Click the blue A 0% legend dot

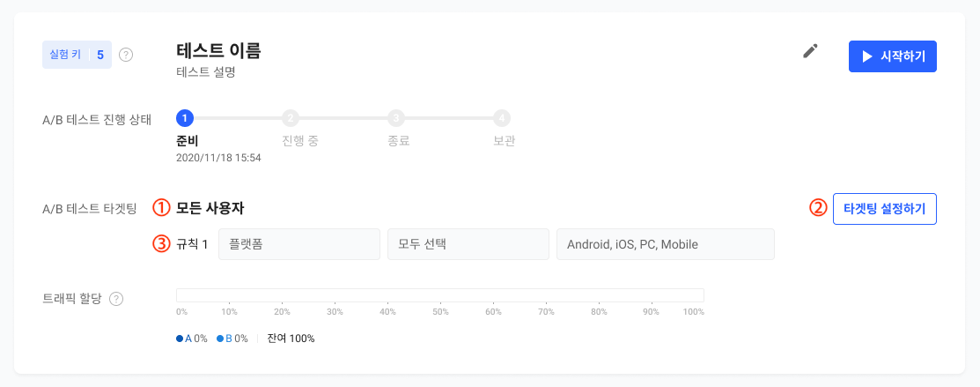coord(180,339)
